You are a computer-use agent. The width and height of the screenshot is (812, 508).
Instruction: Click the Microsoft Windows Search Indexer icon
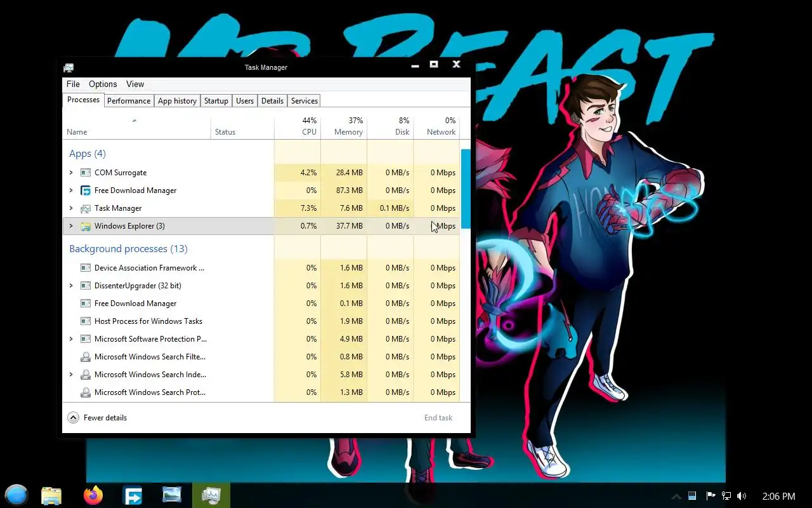click(x=86, y=375)
